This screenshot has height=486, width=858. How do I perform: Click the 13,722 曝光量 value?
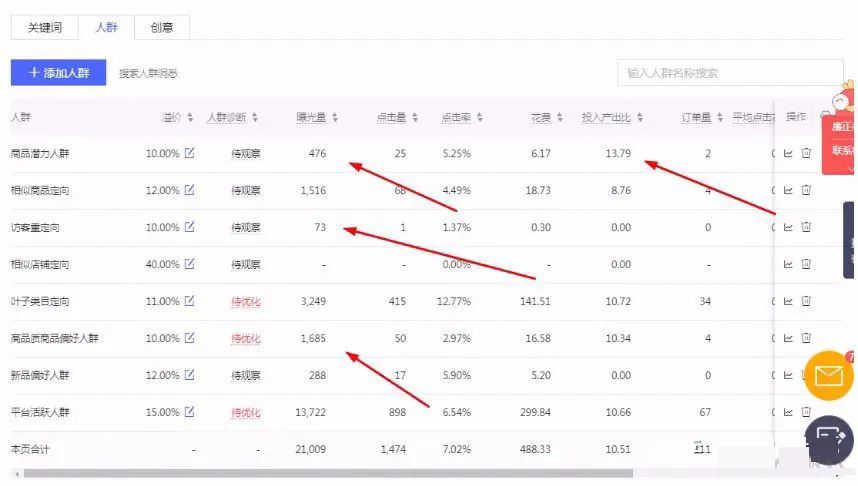coord(310,412)
